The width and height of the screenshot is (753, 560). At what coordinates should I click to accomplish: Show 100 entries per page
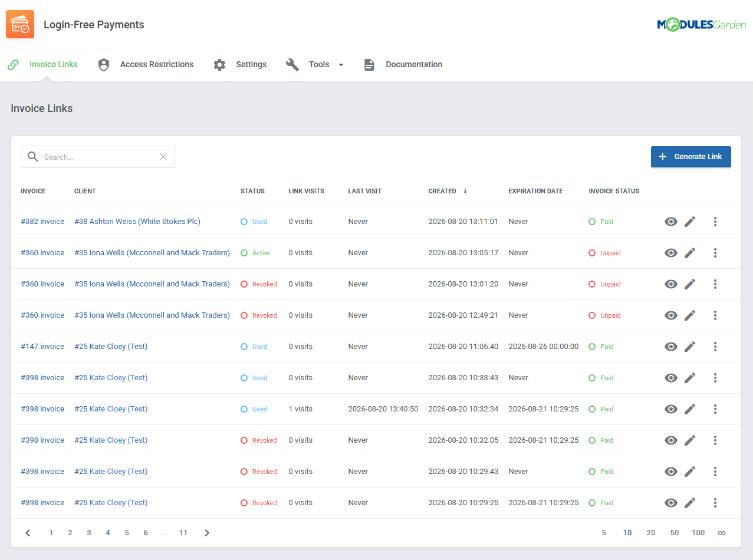pos(698,533)
